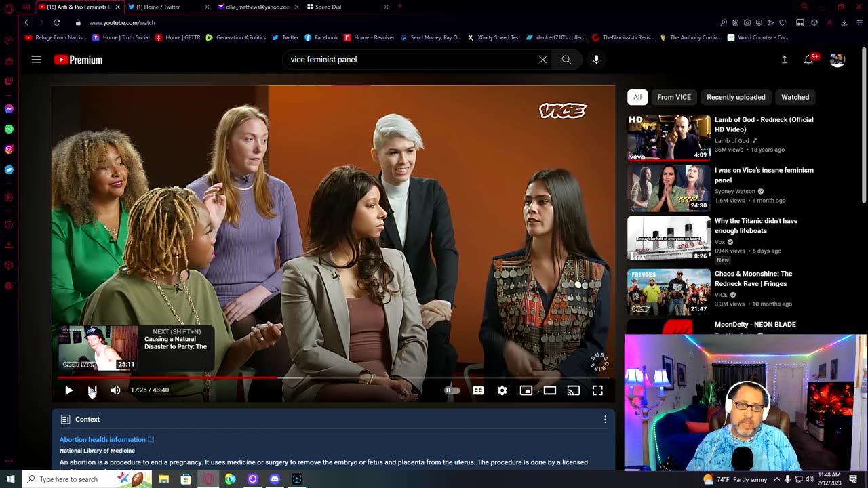Clear the YouTube search text
This screenshot has height=488, width=868.
tap(542, 60)
